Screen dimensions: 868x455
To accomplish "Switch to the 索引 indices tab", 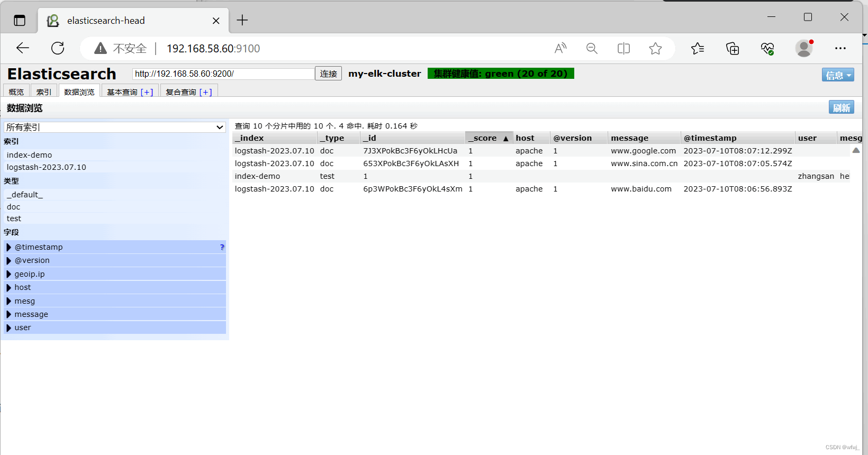I will point(44,92).
